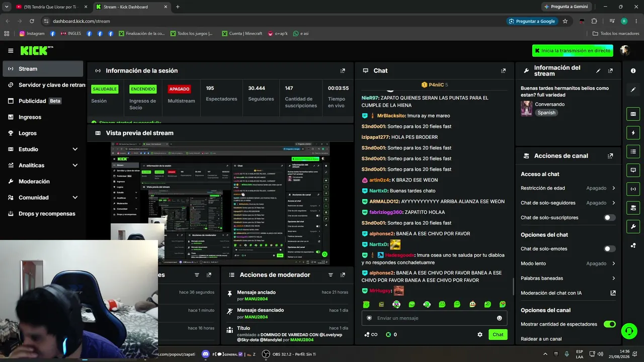Open the profile avatar menu in Kick header
Image resolution: width=644 pixels, height=362 pixels.
click(625, 50)
